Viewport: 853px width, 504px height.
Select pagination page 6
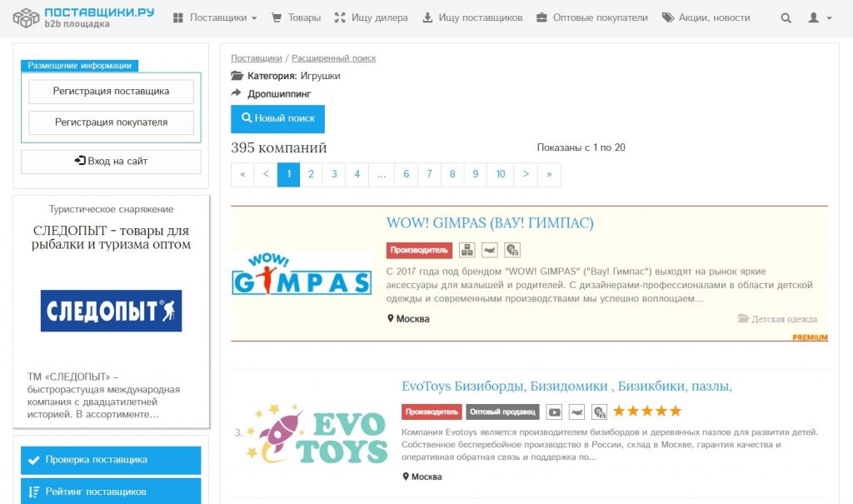[x=406, y=175]
